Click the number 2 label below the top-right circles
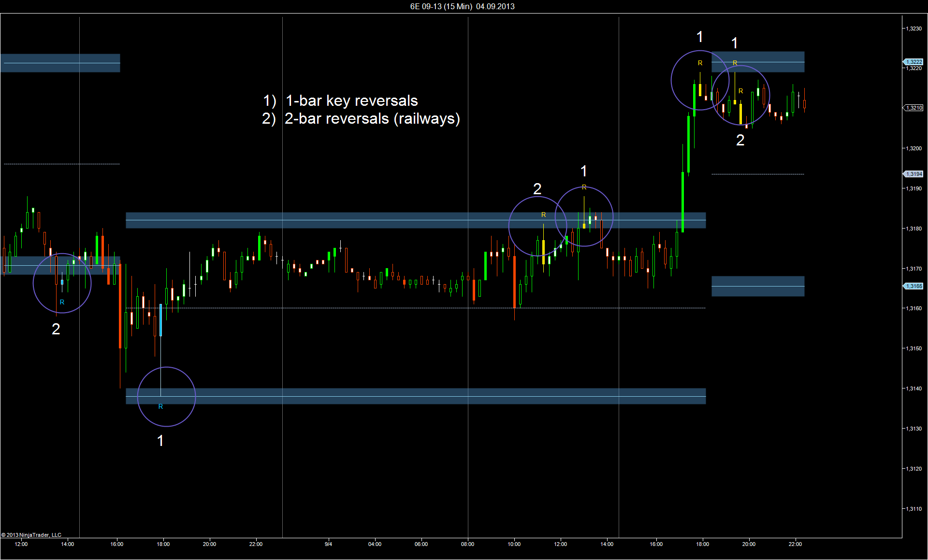 click(740, 140)
